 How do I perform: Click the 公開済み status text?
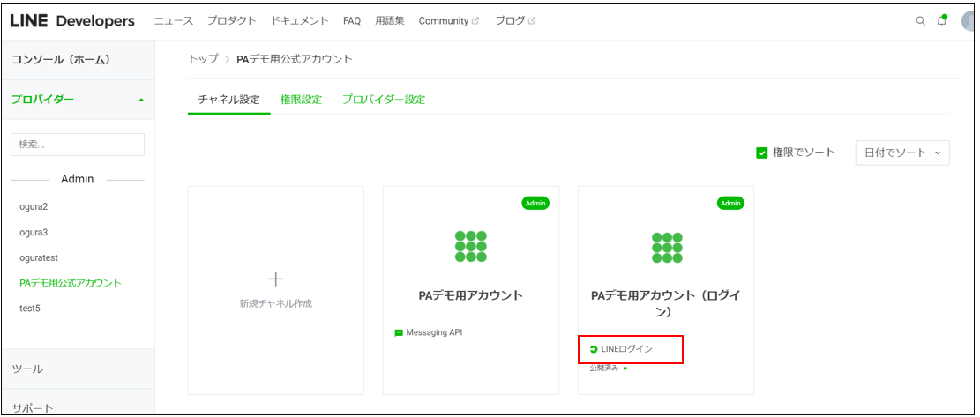[604, 369]
